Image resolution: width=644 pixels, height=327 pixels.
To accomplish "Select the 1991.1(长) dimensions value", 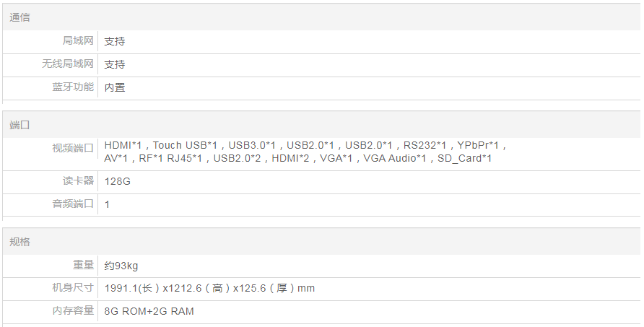I will [x=209, y=289].
